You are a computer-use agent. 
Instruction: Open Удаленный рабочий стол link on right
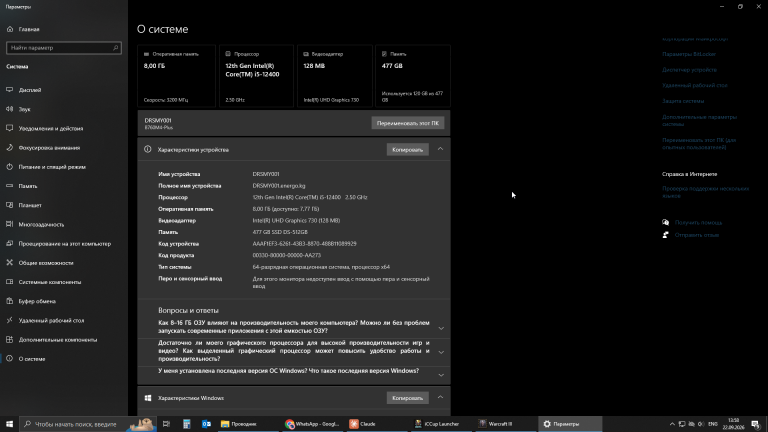(695, 85)
